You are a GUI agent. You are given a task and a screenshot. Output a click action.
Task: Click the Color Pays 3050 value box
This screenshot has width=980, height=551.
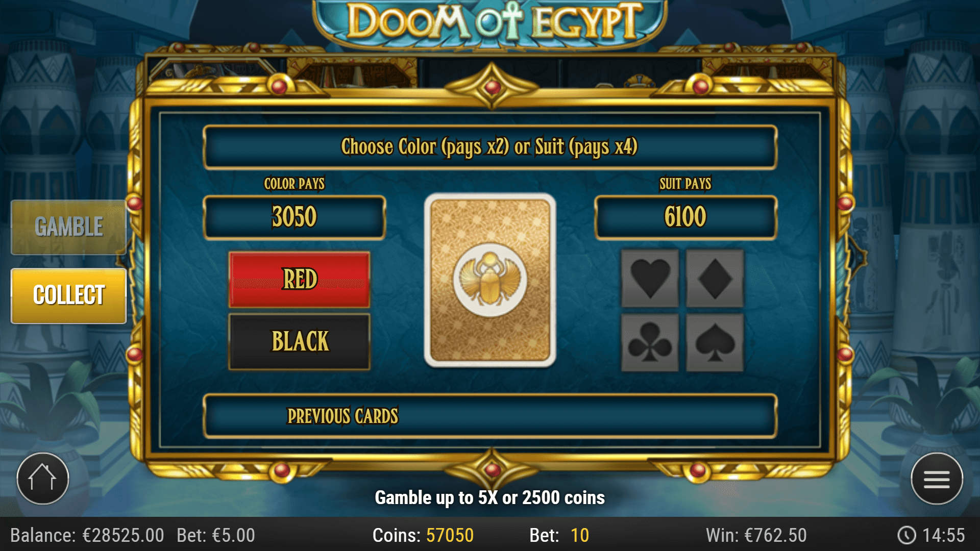[x=295, y=217]
